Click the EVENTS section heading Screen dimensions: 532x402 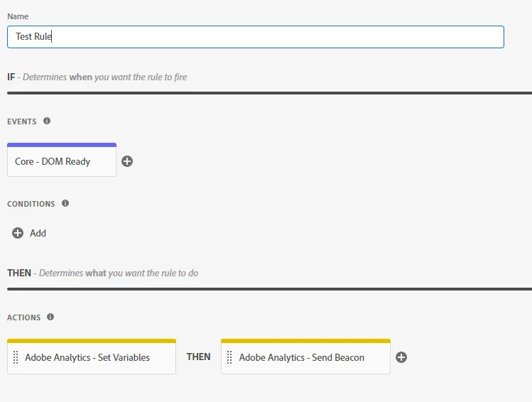pyautogui.click(x=22, y=121)
